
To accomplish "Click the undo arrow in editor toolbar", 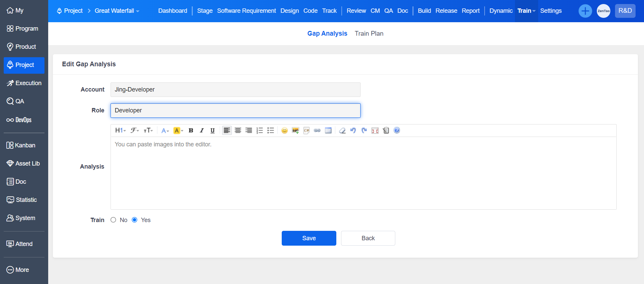I will pyautogui.click(x=353, y=131).
